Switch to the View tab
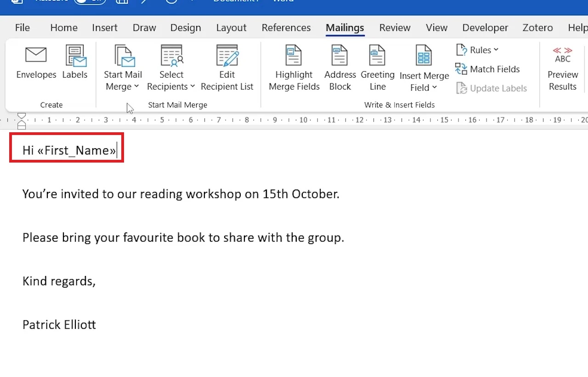 point(436,28)
